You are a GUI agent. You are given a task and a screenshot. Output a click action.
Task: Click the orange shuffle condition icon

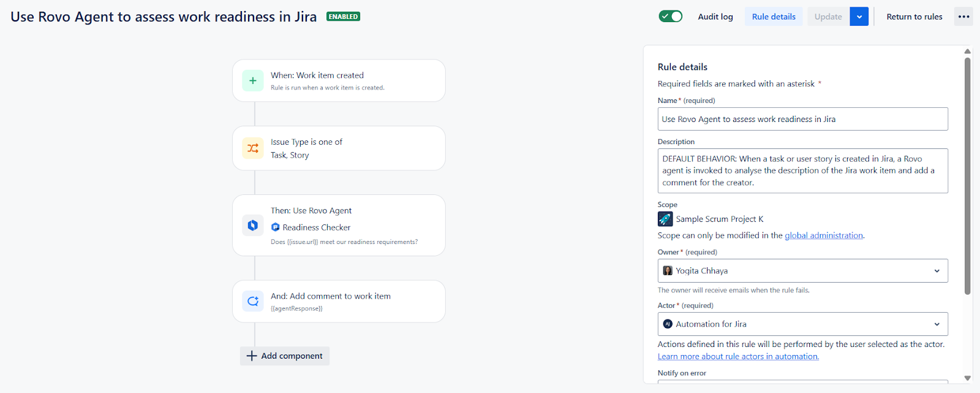point(252,148)
